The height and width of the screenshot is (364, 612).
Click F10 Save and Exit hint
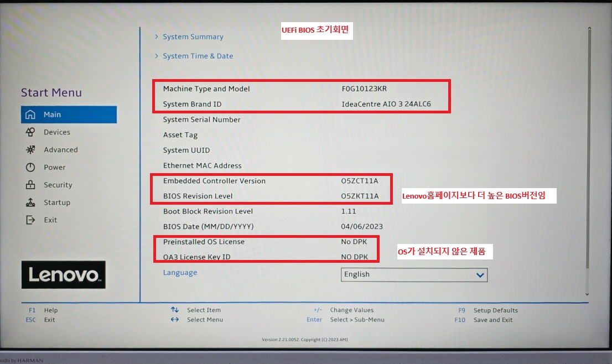tap(483, 320)
